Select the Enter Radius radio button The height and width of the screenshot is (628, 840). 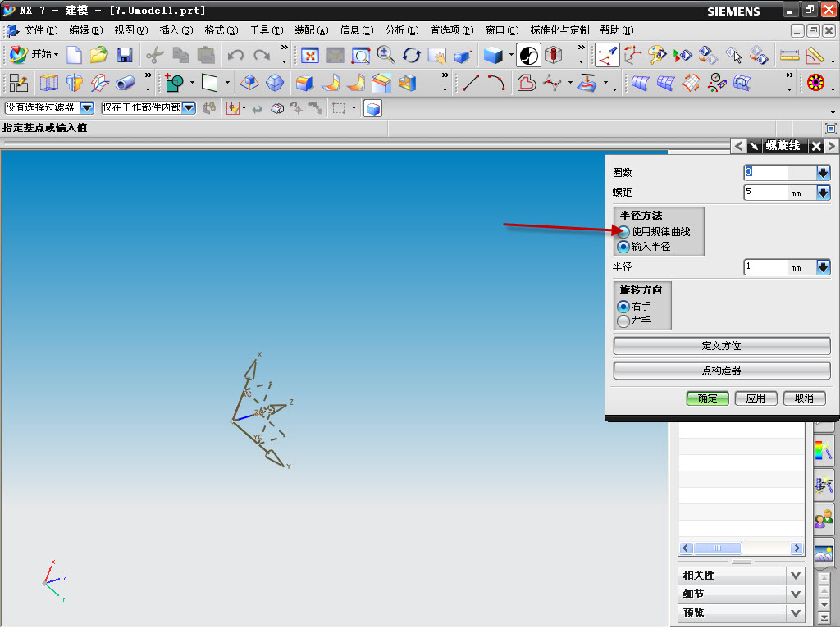pos(623,247)
